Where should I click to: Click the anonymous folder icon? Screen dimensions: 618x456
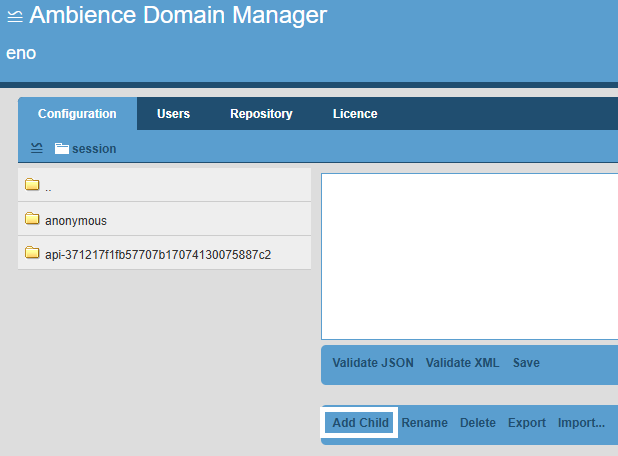click(32, 218)
